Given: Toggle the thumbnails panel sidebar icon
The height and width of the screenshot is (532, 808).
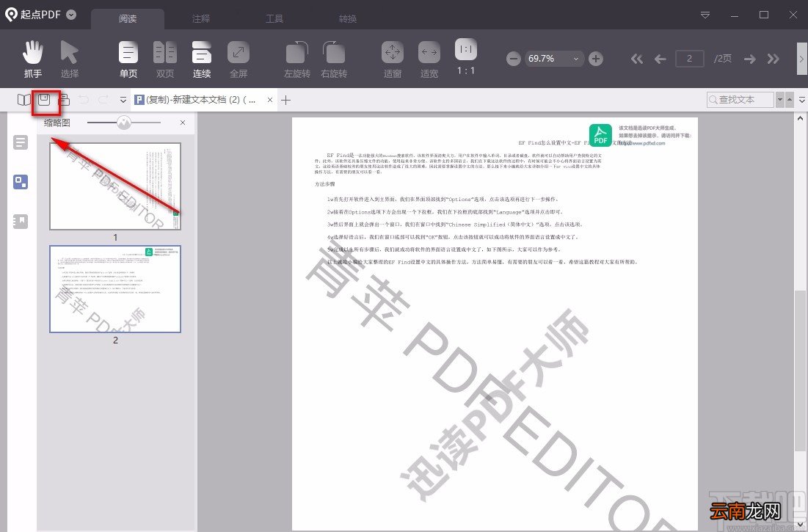Looking at the screenshot, I should click(21, 182).
